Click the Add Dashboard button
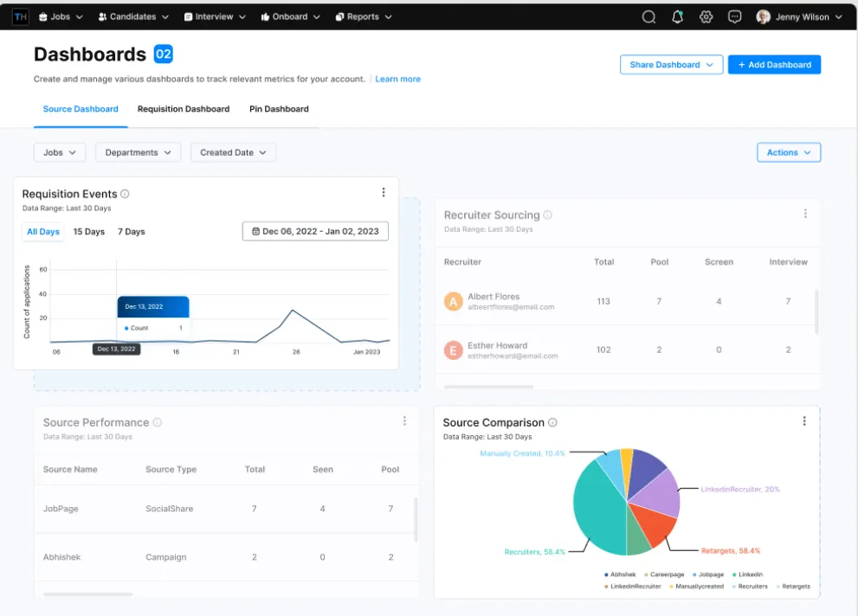Viewport: 858px width, 616px height. coord(774,65)
